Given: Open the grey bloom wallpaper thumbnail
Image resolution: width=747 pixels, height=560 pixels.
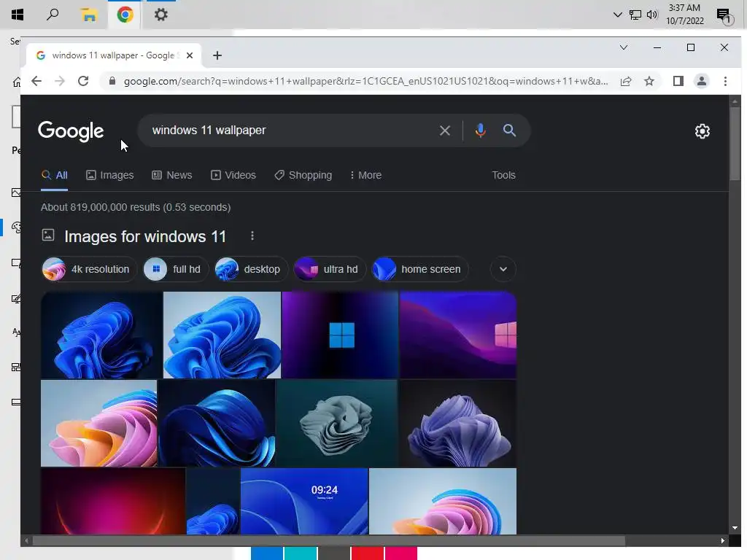Looking at the screenshot, I should (337, 424).
